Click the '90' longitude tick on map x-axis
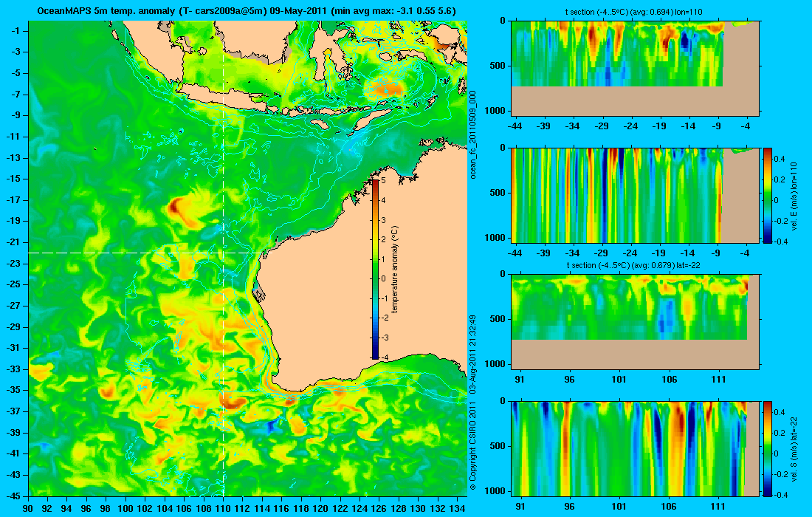This screenshot has width=812, height=517. pos(29,509)
